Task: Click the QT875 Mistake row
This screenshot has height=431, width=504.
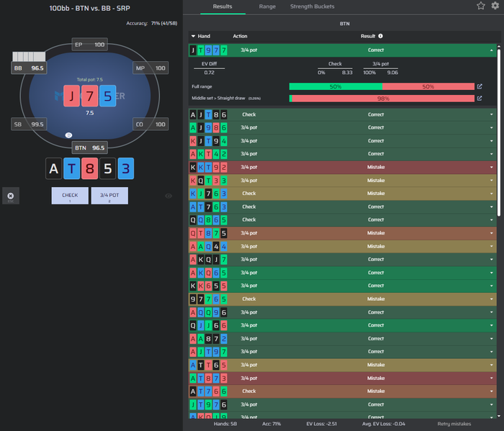Action: coord(342,233)
